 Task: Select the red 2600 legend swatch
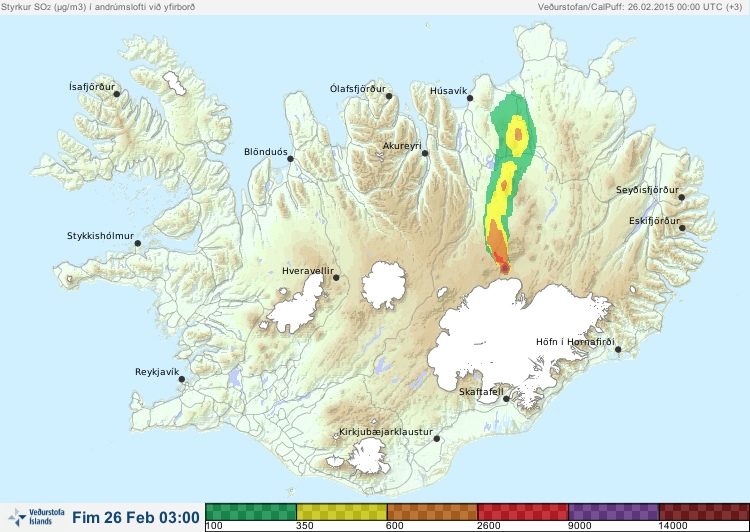523,512
